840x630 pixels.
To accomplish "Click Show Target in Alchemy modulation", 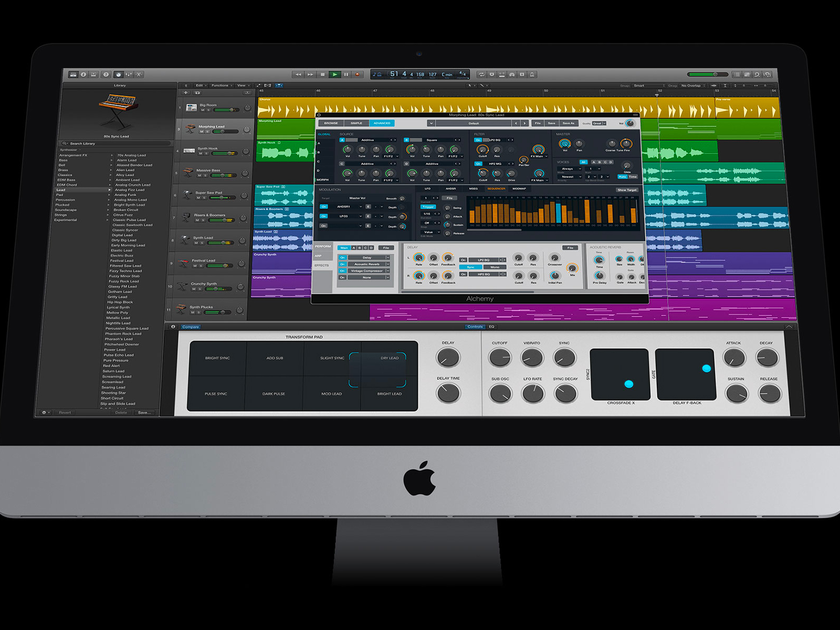I will click(627, 190).
